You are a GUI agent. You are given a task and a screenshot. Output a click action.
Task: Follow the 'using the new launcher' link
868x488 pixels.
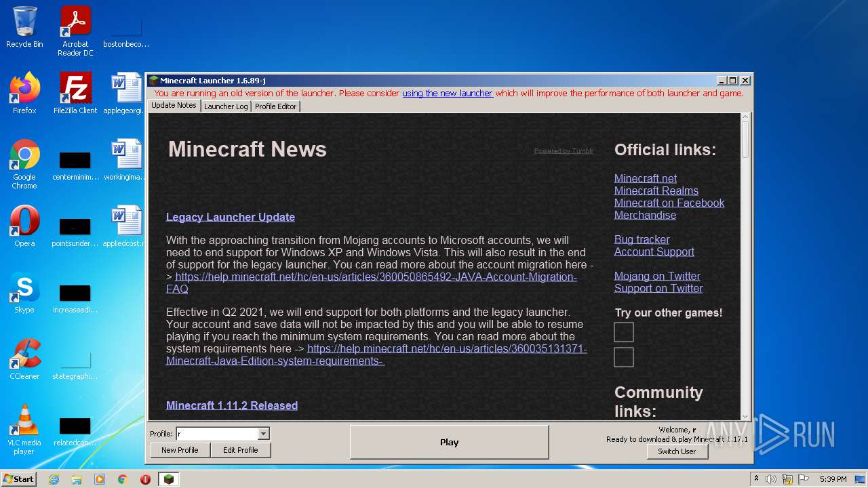(448, 94)
